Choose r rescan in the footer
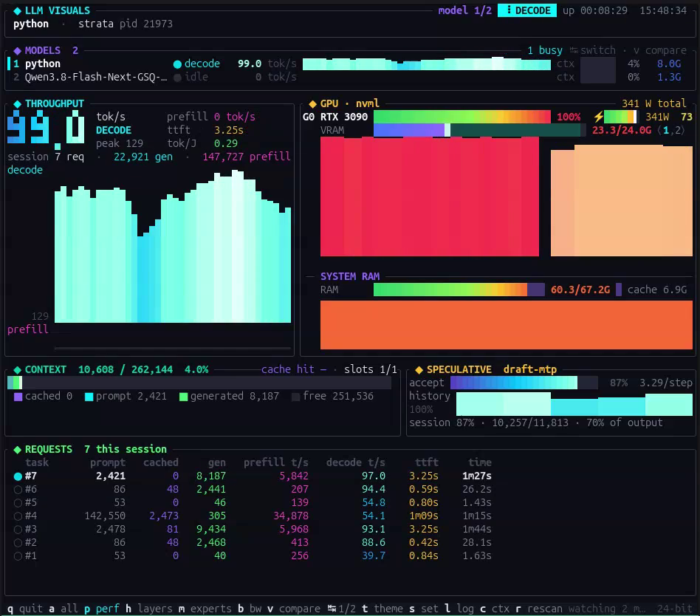The image size is (700, 616). [x=539, y=609]
